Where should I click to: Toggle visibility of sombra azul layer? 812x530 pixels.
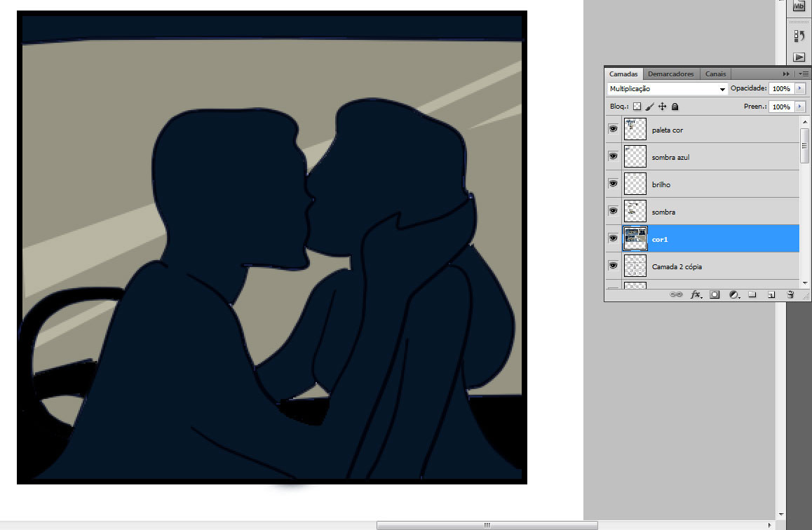point(613,156)
